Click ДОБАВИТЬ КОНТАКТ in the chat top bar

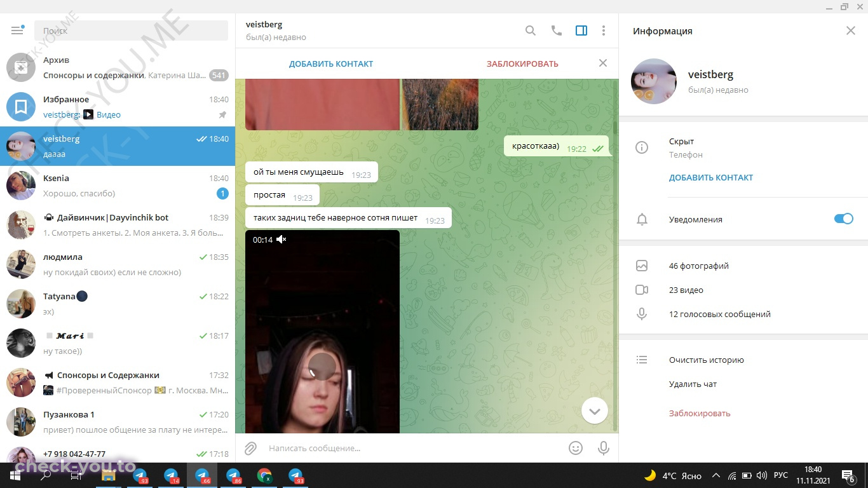tap(331, 64)
